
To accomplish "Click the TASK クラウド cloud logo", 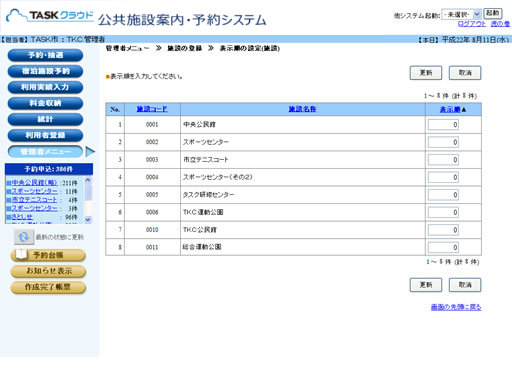I will click(50, 15).
